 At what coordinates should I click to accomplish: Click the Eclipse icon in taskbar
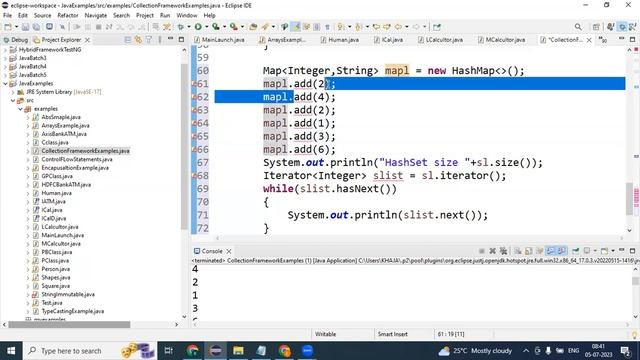coord(216,351)
